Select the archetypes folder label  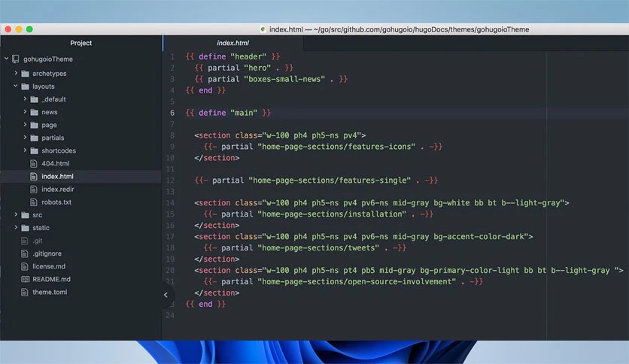pos(50,74)
